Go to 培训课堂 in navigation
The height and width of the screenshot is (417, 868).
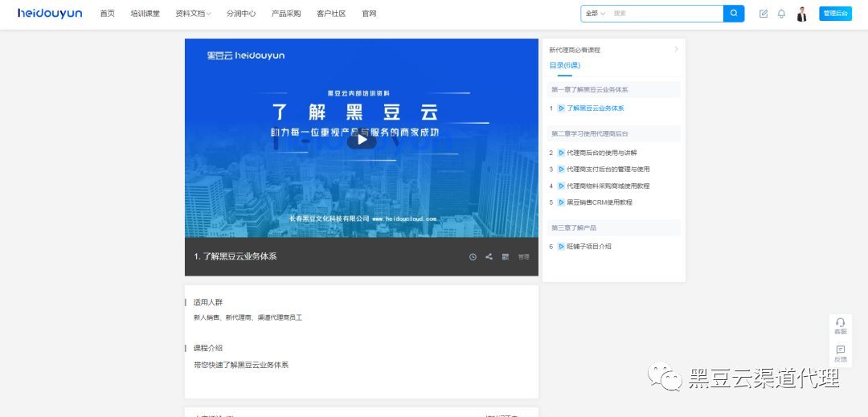tap(145, 14)
